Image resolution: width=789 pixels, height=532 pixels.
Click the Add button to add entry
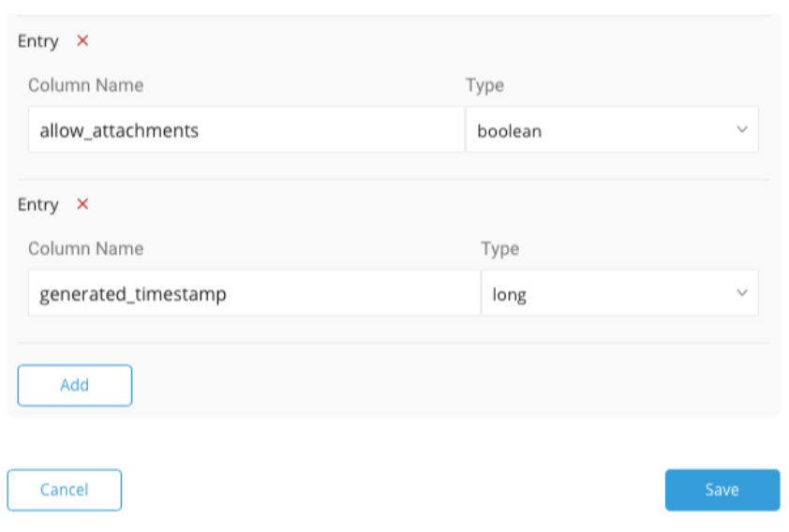75,385
